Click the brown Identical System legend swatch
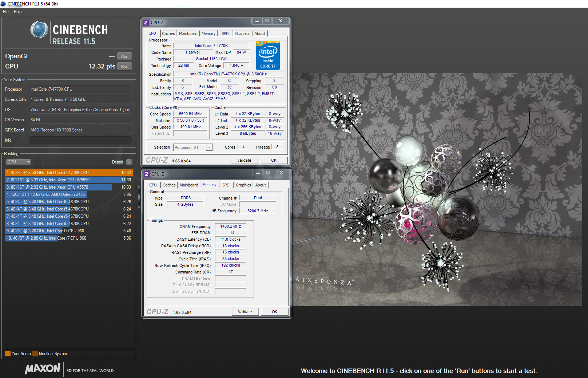The image size is (588, 378). pyautogui.click(x=35, y=354)
